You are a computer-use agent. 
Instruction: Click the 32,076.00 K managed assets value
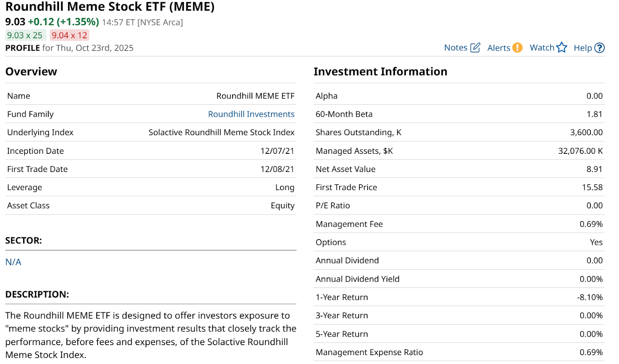580,151
